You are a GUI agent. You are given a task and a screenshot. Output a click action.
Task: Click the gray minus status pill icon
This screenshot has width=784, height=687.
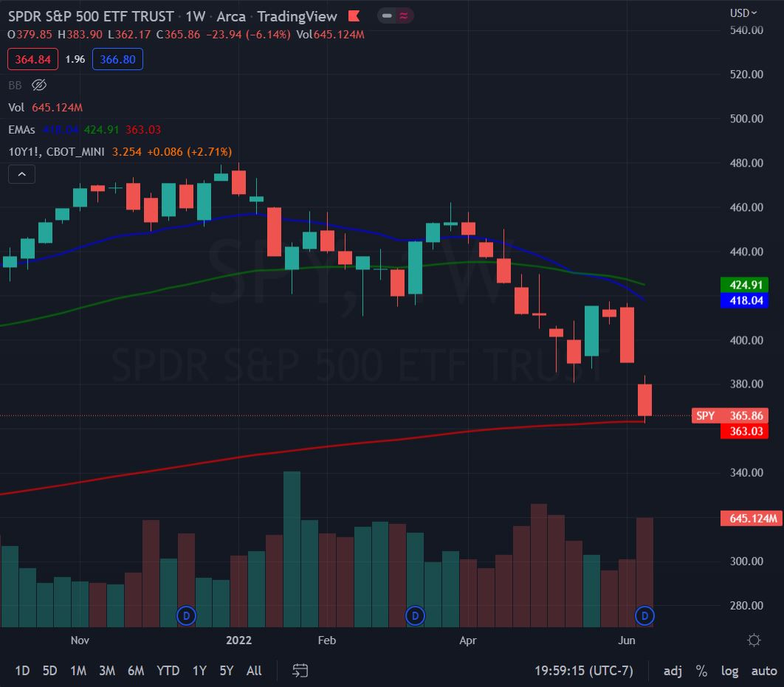(x=387, y=16)
